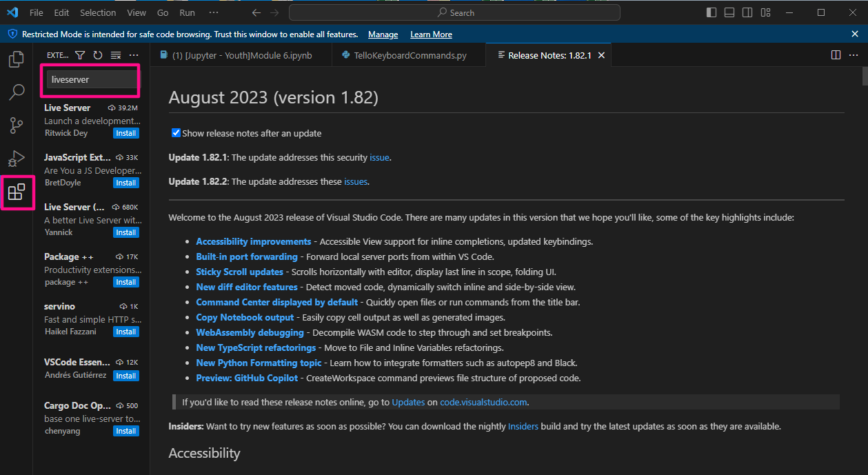Open Preview: GitHub Copilot link
Screen dimensions: 868x475
(x=247, y=378)
